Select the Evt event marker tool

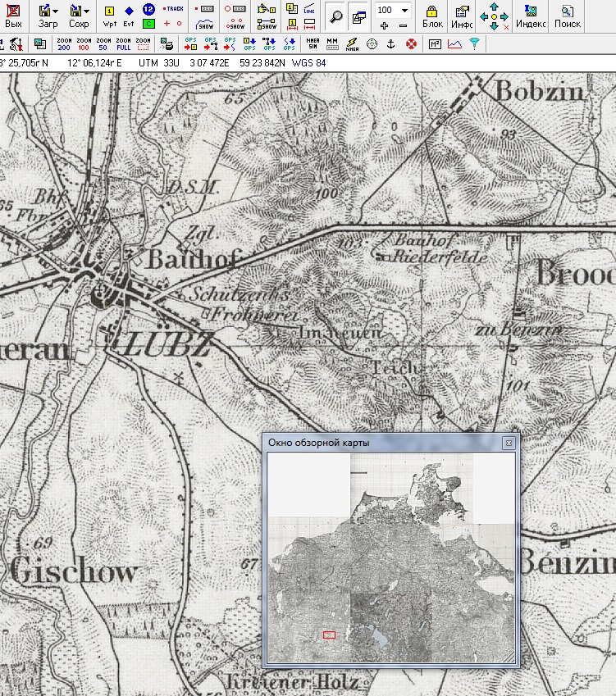point(129,15)
